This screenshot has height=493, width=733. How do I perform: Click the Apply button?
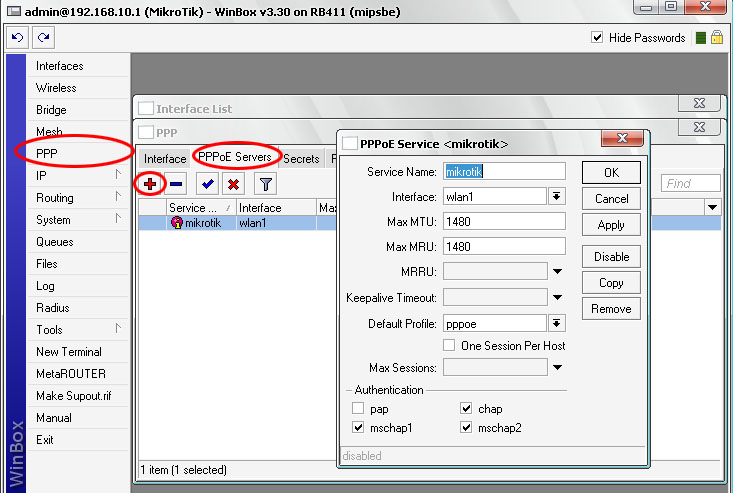(611, 225)
